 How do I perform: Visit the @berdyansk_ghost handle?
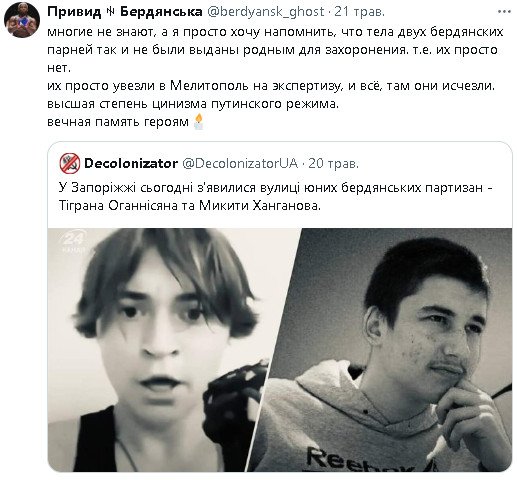266,12
